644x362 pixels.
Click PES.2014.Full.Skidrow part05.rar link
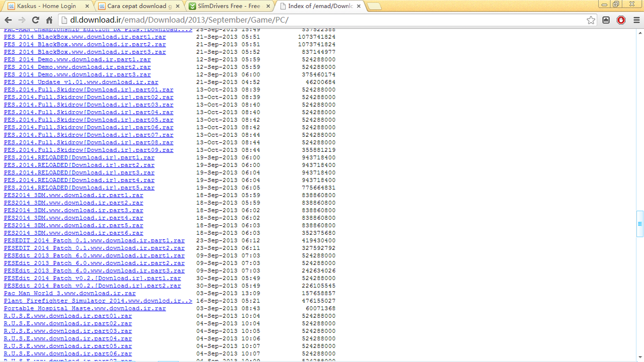(x=89, y=120)
